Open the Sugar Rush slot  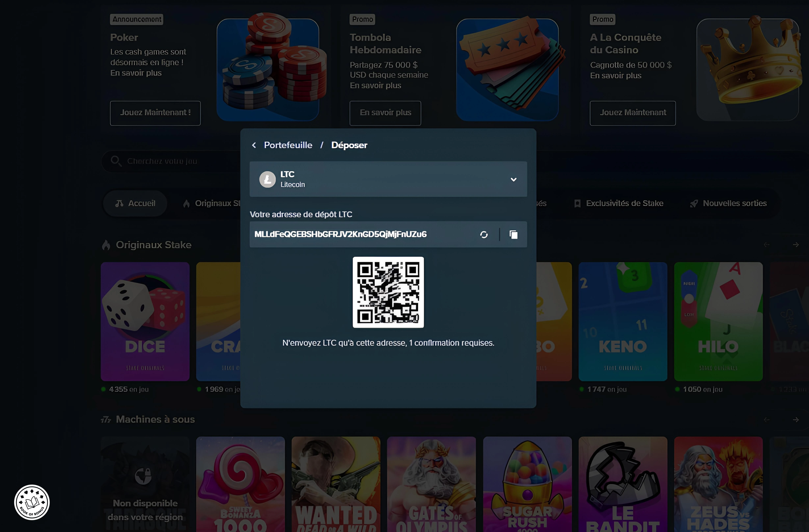click(527, 484)
